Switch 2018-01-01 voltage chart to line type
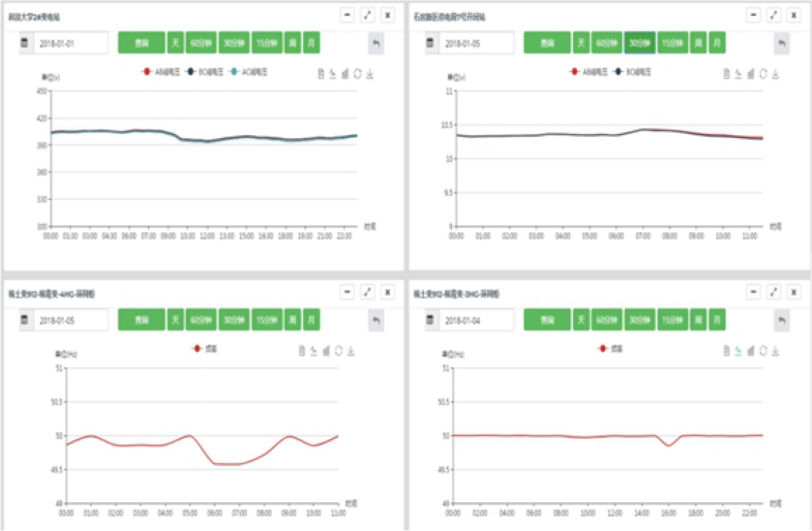812x531 pixels. click(333, 74)
